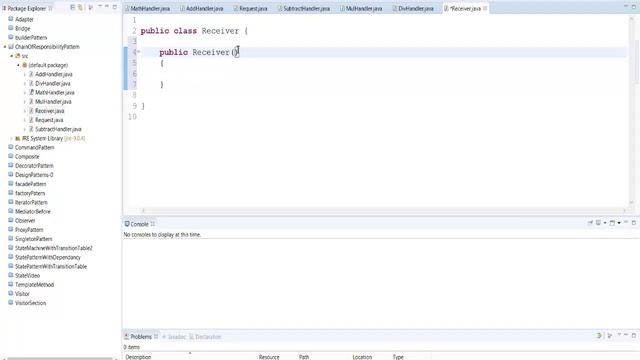Image resolution: width=640 pixels, height=360 pixels.
Task: Expand Receiver.java in Package Explorer
Action: coord(25,111)
